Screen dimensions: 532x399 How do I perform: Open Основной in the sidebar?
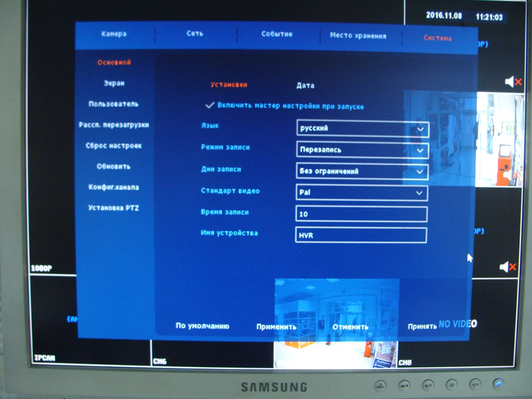pos(114,63)
